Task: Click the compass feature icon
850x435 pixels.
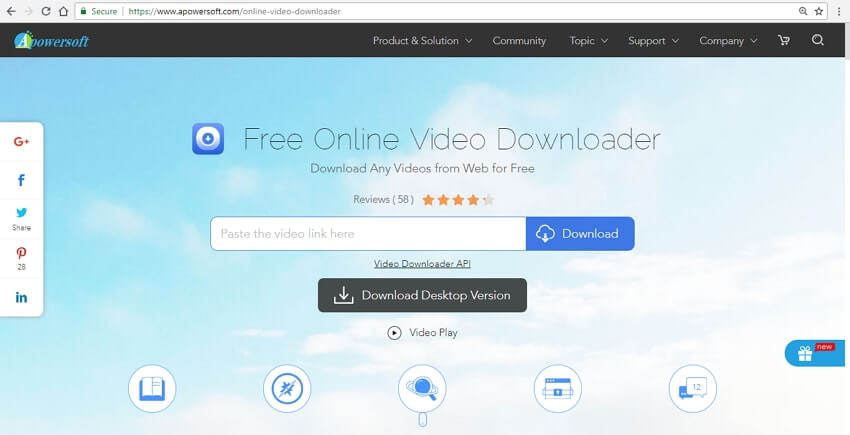Action: [287, 389]
